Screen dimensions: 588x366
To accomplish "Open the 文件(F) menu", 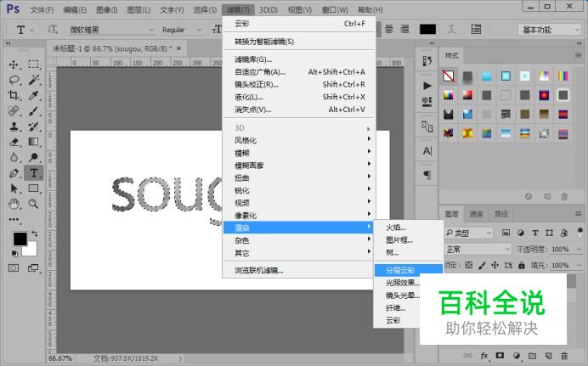I will click(x=42, y=9).
